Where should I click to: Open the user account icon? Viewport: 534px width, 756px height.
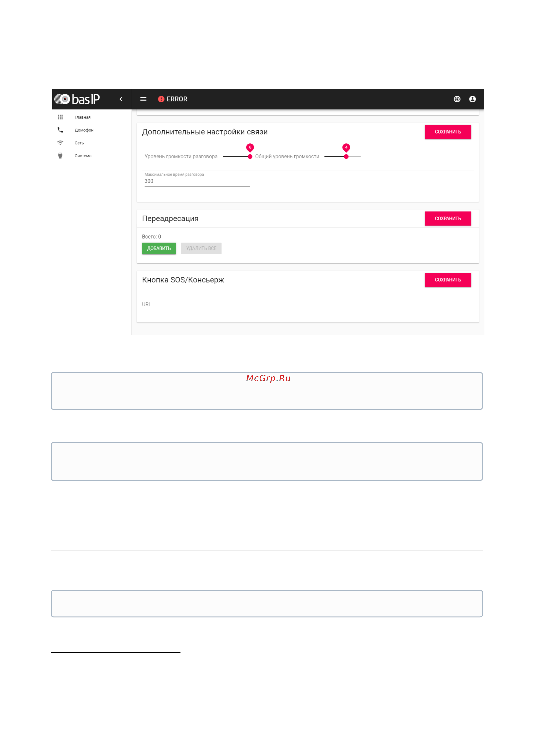[473, 99]
